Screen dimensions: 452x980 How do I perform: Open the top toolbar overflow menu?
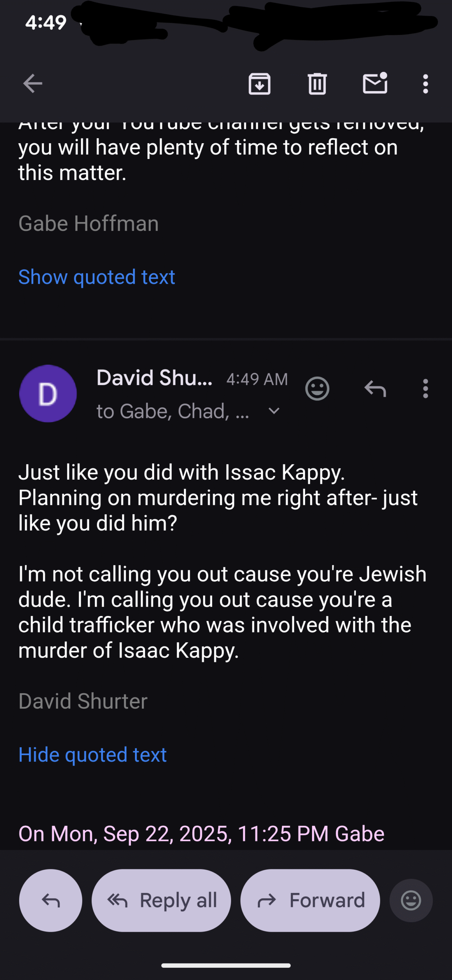coord(425,83)
